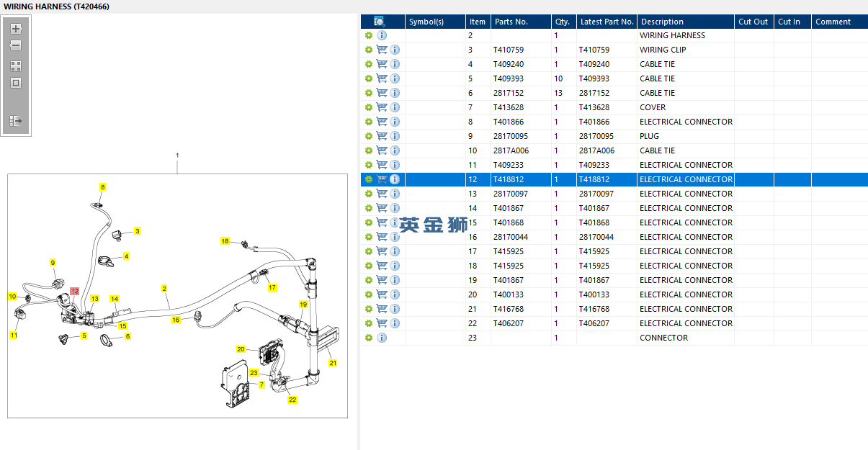Viewport: 868px width, 450px height.
Task: Open info for selected item T418812
Action: (x=395, y=179)
